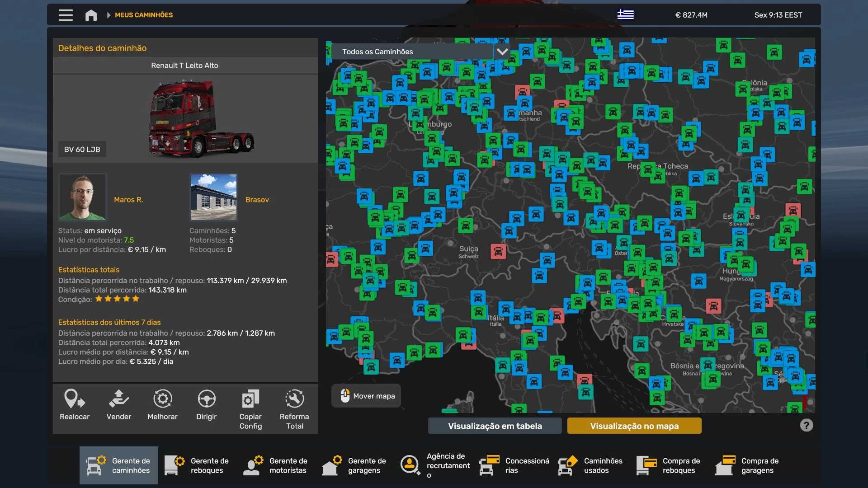This screenshot has height=488, width=868.
Task: Go to the home screen icon
Action: [91, 15]
